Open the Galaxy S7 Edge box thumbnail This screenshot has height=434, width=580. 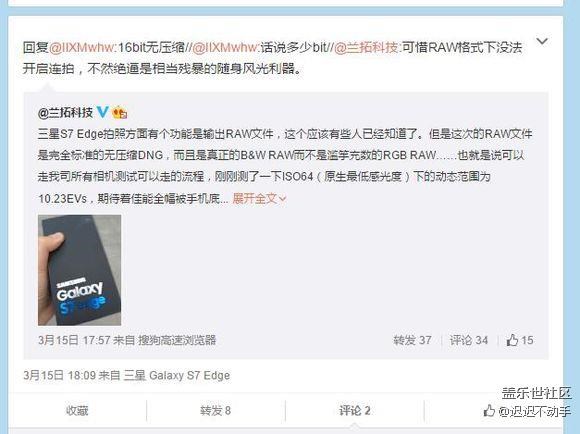pyautogui.click(x=80, y=270)
